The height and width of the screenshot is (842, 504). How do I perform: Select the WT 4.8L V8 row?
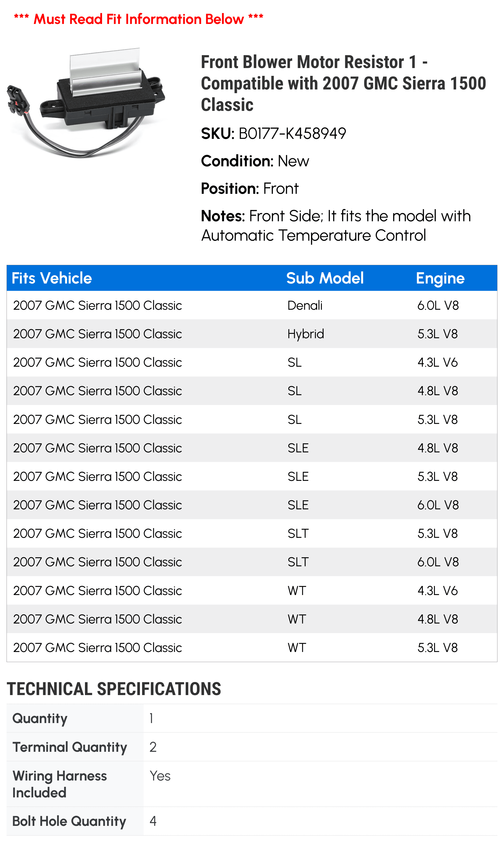[252, 619]
